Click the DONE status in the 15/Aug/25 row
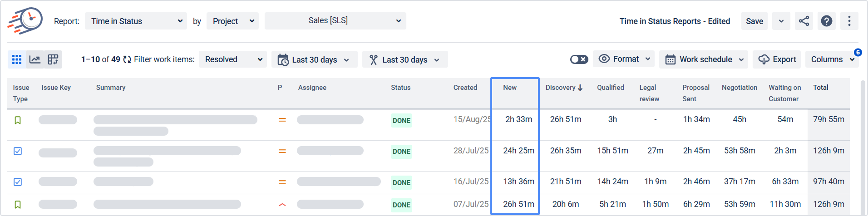Screen dimensions: 868x216 (401, 120)
